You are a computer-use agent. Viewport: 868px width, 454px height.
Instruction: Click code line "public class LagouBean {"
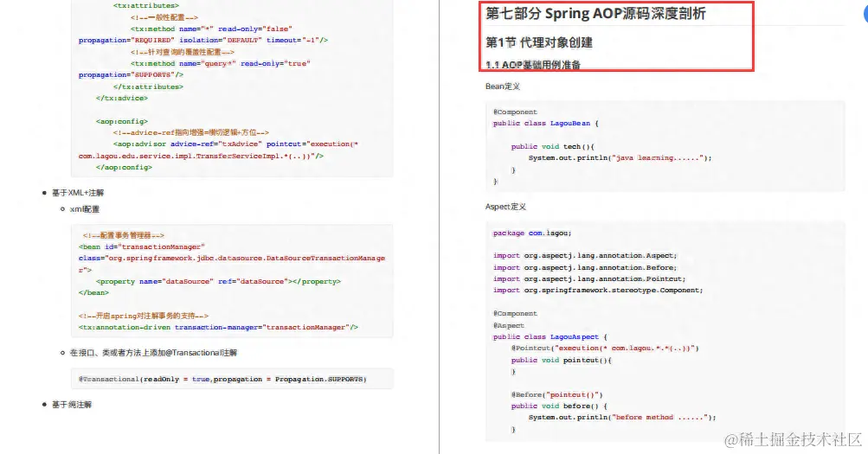click(546, 124)
